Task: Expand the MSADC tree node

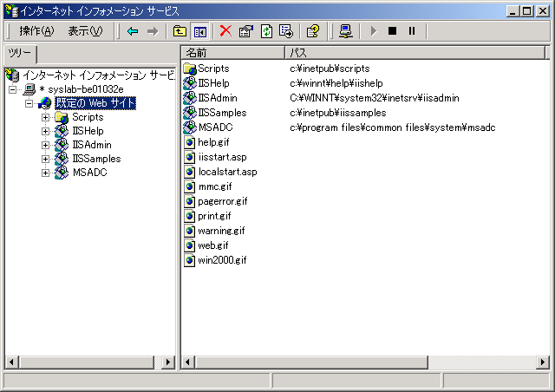Action: (45, 173)
